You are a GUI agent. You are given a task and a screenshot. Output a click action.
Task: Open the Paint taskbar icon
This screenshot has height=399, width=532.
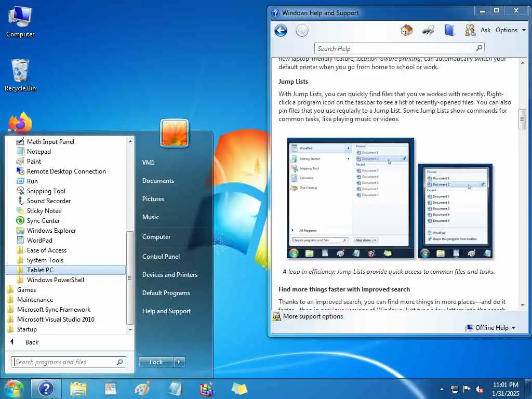point(142,389)
